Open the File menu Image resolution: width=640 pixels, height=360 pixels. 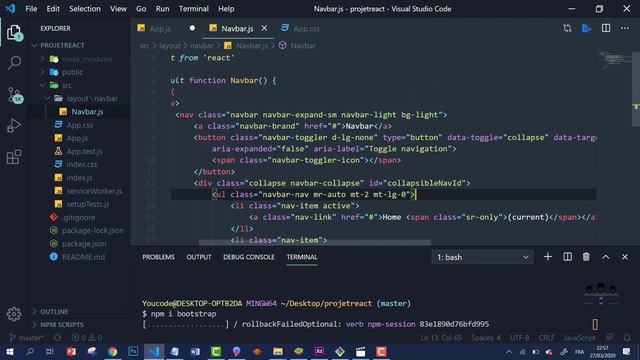31,9
